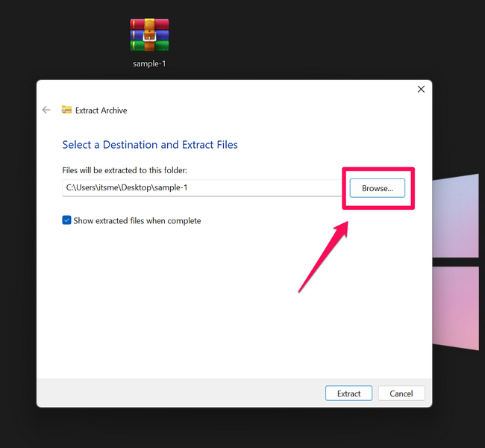The image size is (485, 448).
Task: Click the Browse... button
Action: (x=377, y=188)
